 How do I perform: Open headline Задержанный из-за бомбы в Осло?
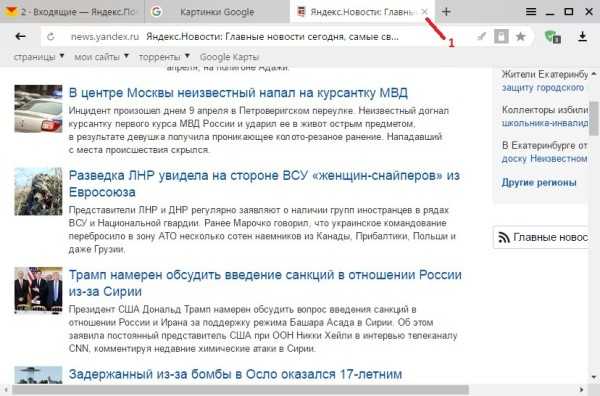[235, 374]
